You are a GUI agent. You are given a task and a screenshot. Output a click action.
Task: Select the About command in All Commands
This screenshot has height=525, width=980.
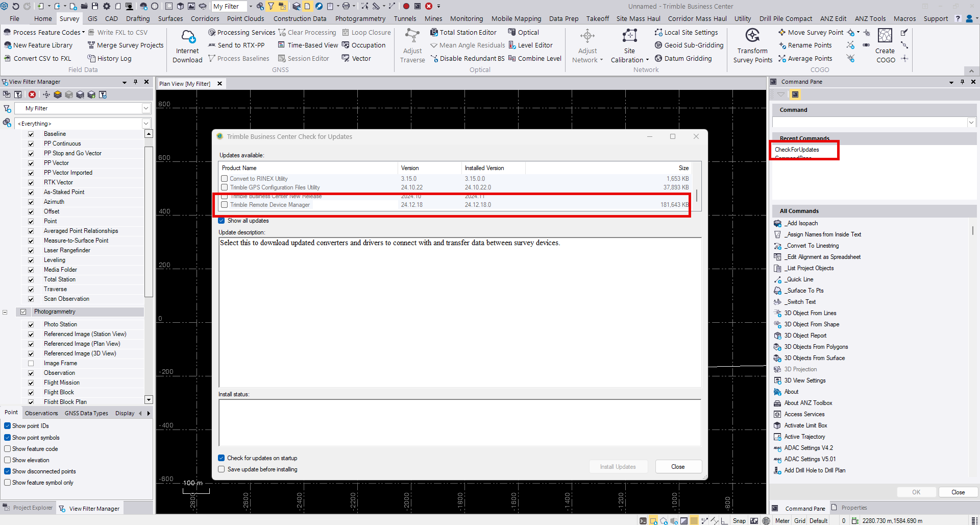pyautogui.click(x=791, y=392)
